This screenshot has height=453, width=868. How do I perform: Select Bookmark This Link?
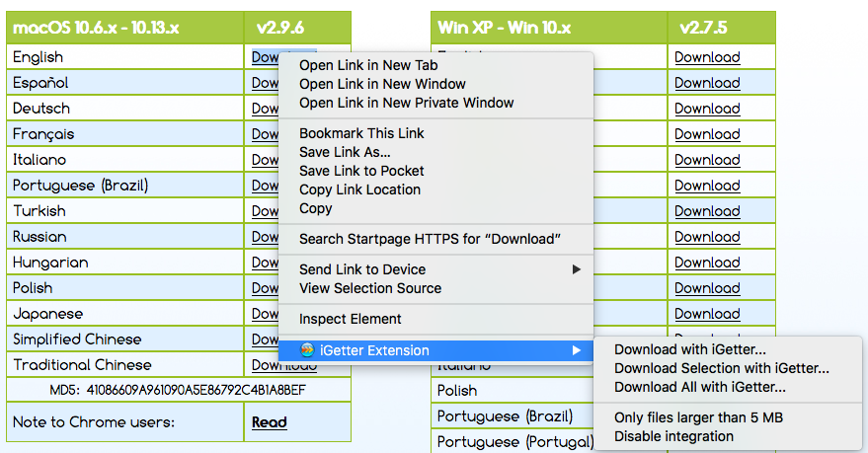(361, 133)
